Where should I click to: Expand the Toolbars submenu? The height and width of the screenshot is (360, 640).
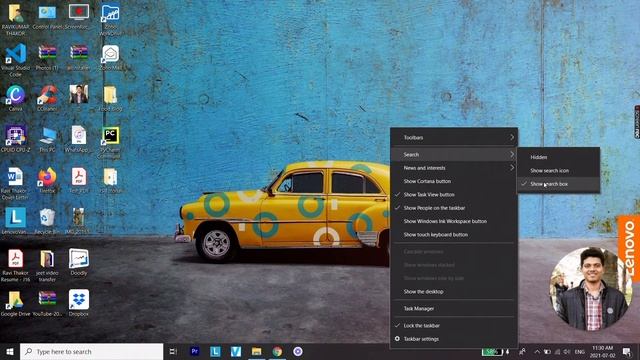tap(454, 138)
